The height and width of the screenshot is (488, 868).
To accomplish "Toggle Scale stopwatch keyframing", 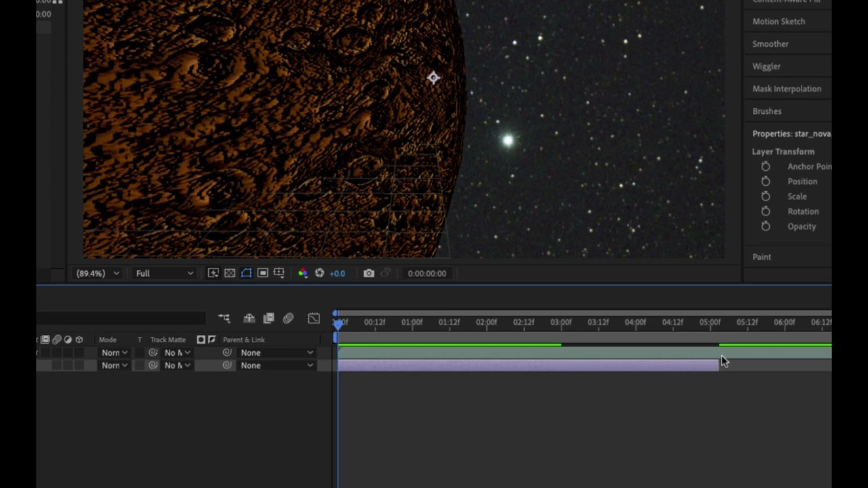I will pos(766,196).
